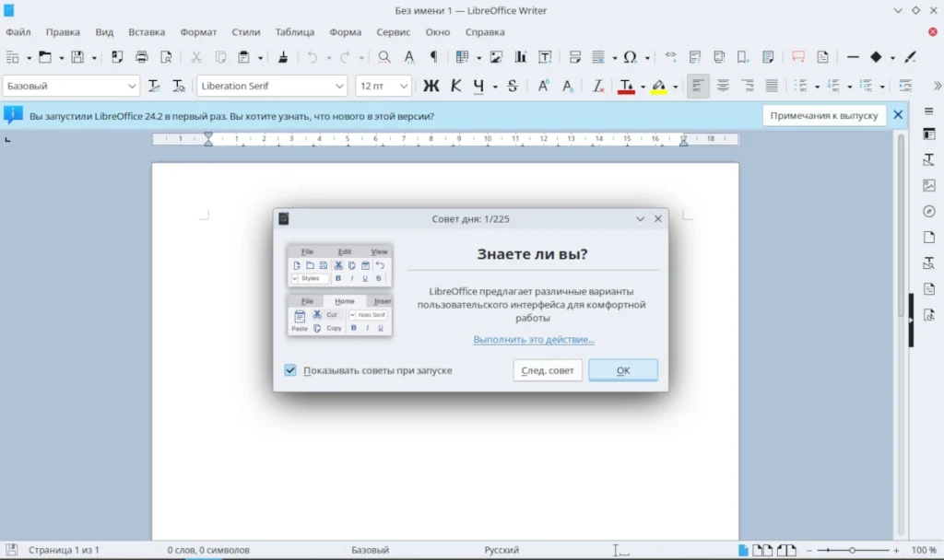
Task: Click the ОК button in tip dialog
Action: (x=623, y=370)
